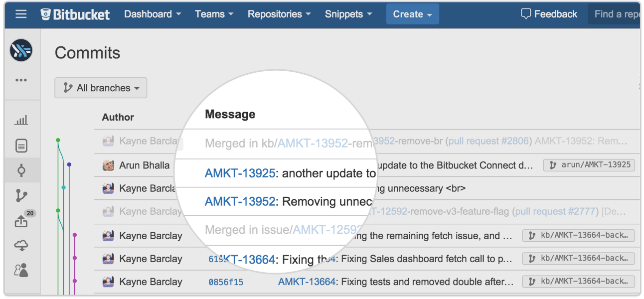
Task: Open AMKT-13925 issue link in magnified view
Action: click(x=240, y=173)
